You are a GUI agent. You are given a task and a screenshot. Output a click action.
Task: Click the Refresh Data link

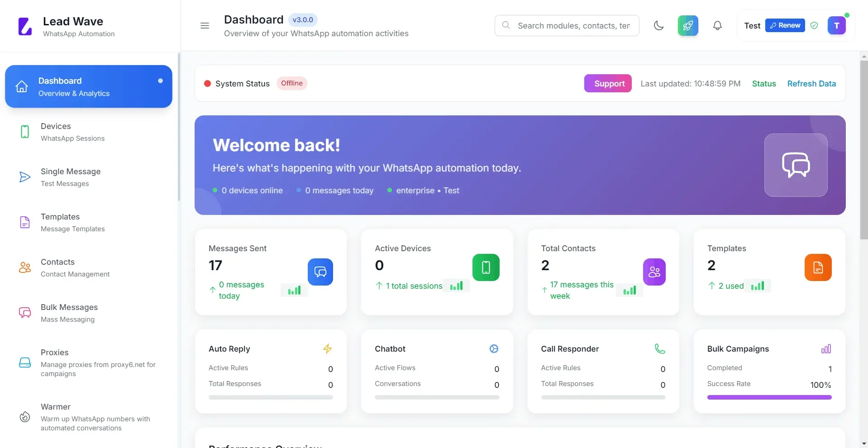click(x=811, y=84)
